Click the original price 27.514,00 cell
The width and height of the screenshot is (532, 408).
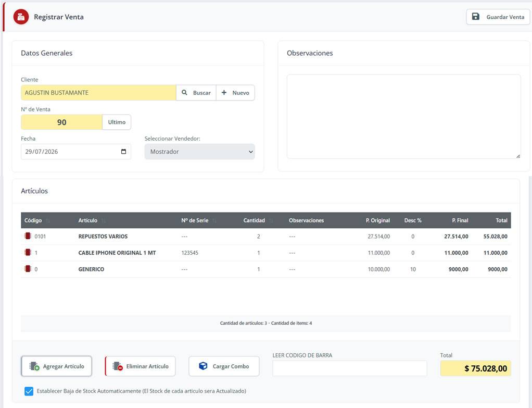pos(378,237)
